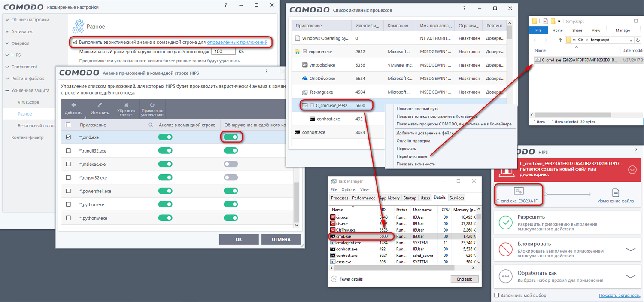The image size is (644, 302).
Task: Toggle command-line analysis switch for *\python.exe
Action: (x=165, y=204)
